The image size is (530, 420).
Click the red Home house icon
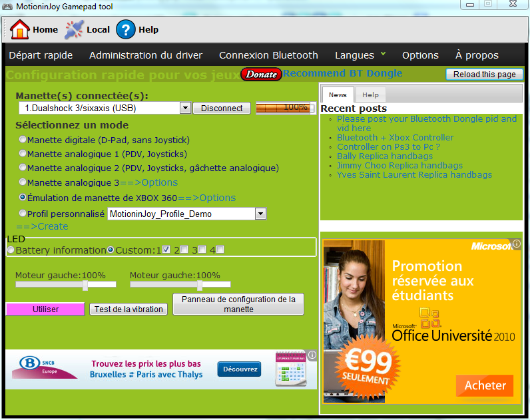19,29
